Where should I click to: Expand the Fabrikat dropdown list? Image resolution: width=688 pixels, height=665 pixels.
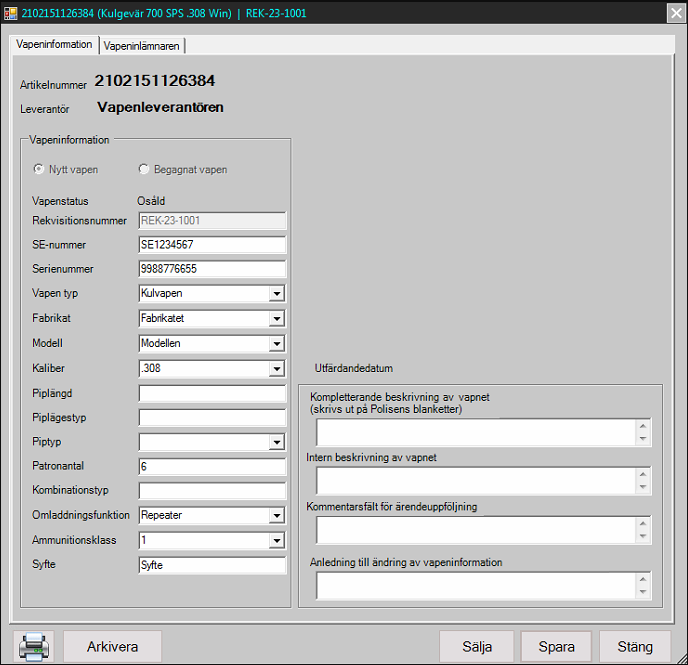click(277, 319)
